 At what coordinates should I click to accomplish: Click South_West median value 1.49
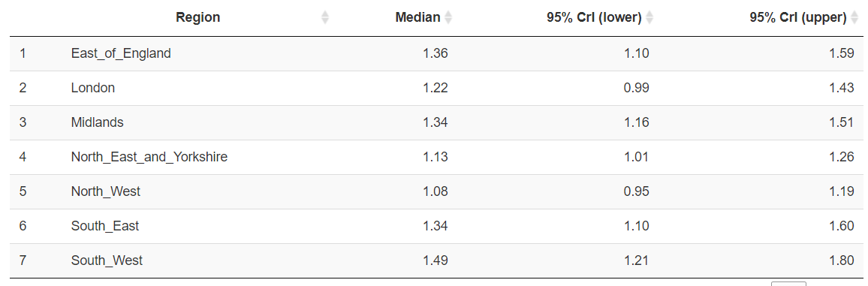tap(435, 260)
